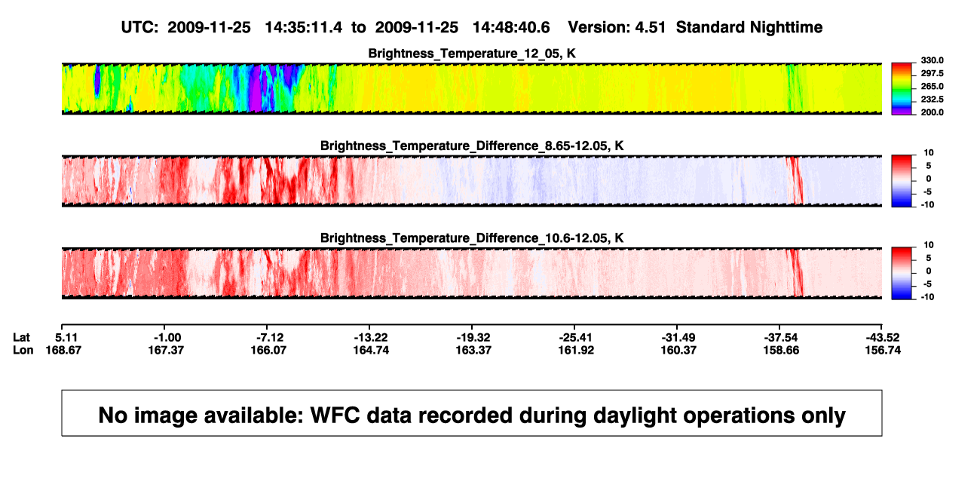Screen dimensions: 980x503
Task: Click latitude value -19.32
Action: (x=473, y=337)
